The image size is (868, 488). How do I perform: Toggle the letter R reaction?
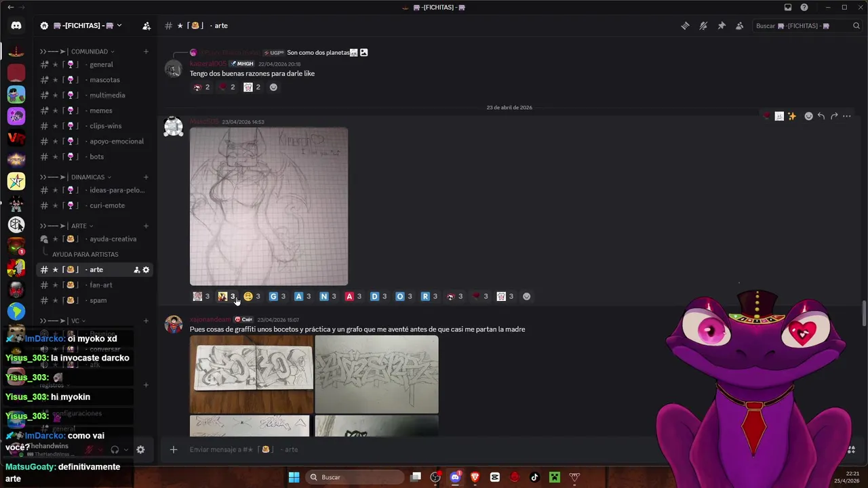(429, 296)
